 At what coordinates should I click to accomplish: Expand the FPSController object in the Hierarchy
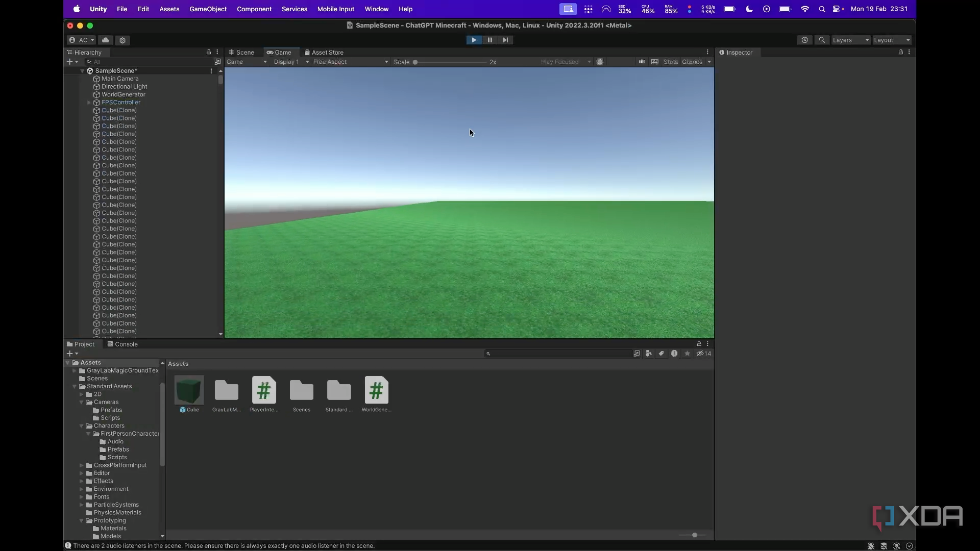tap(89, 103)
